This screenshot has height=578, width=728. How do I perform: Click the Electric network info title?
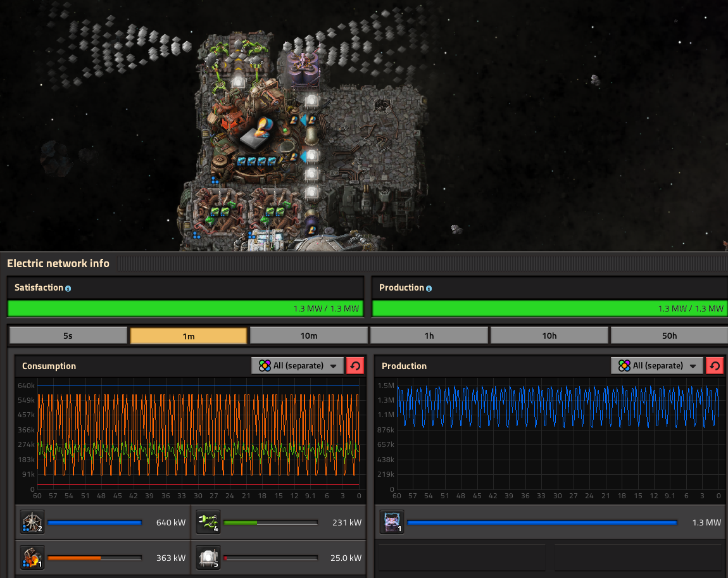[x=58, y=263]
